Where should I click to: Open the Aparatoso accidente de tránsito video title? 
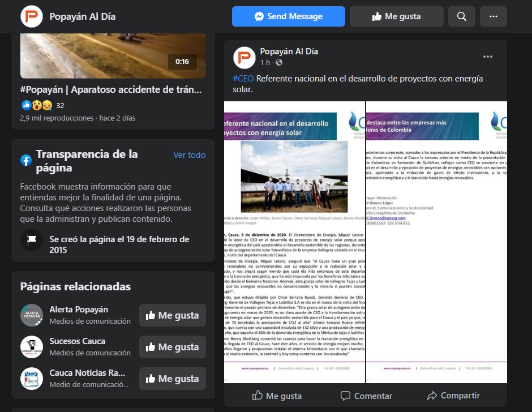point(111,89)
